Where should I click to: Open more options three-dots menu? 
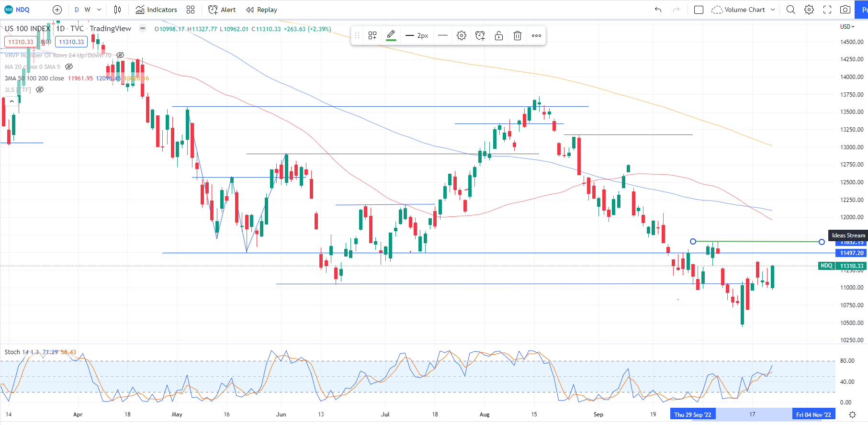(x=536, y=35)
